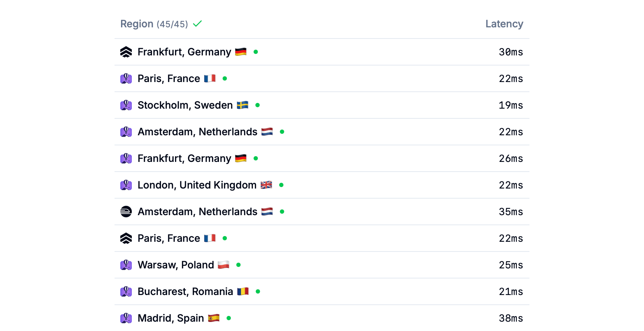Click the green status dot beside Bucharest, Romania
Viewport: 644px width, 331px height.
pyautogui.click(x=258, y=291)
